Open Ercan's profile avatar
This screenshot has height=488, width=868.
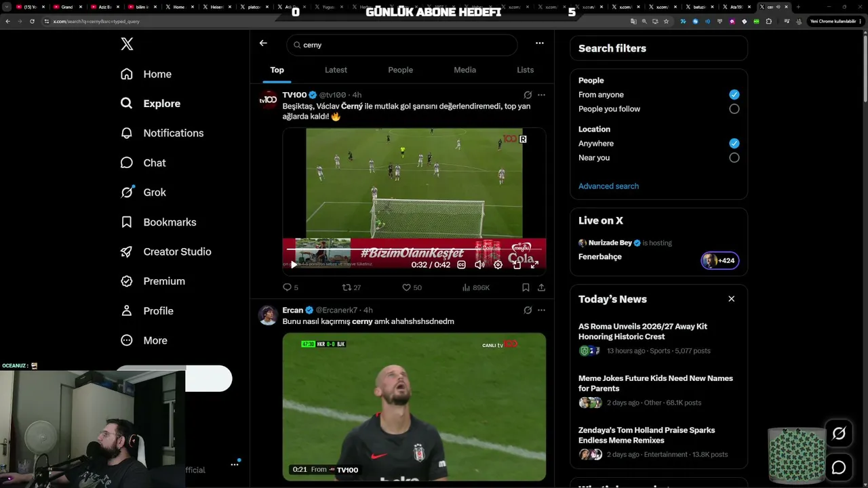click(x=269, y=315)
